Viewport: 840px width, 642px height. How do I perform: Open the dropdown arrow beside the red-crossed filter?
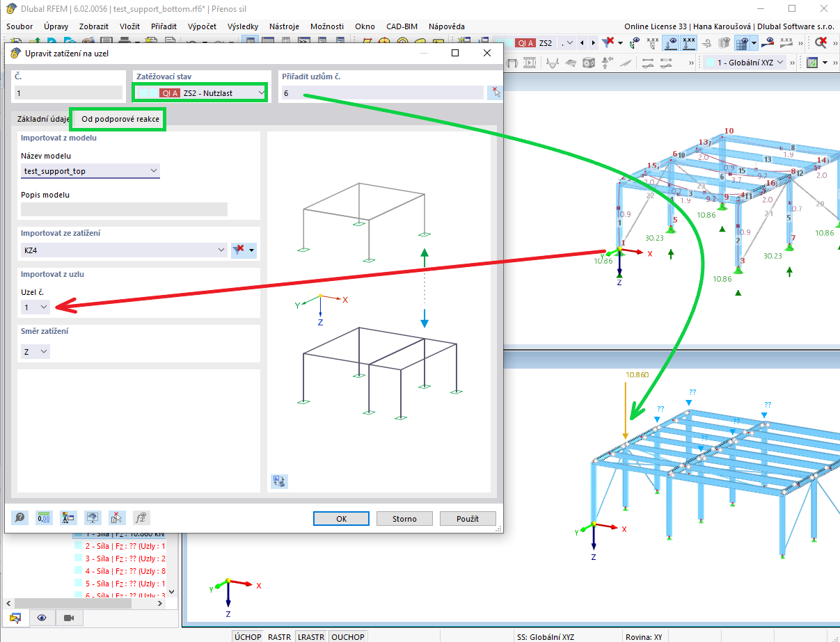pos(621,43)
